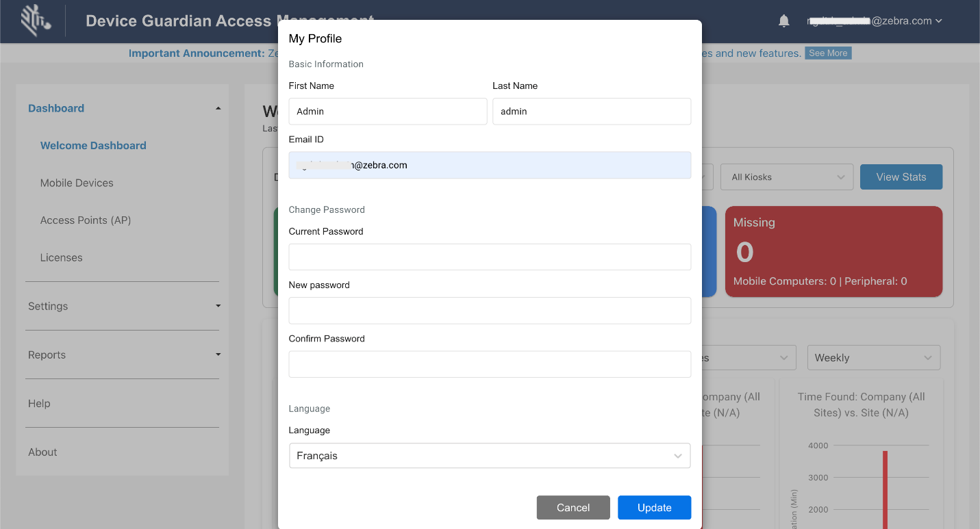The width and height of the screenshot is (980, 529).
Task: Open the Help menu item
Action: [x=39, y=404]
